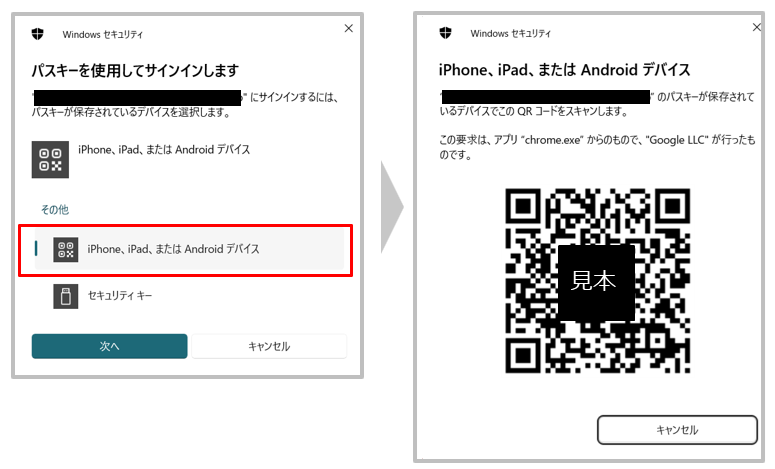Click the gray arrow between the dialogs
This screenshot has width=775, height=469.
pos(392,207)
